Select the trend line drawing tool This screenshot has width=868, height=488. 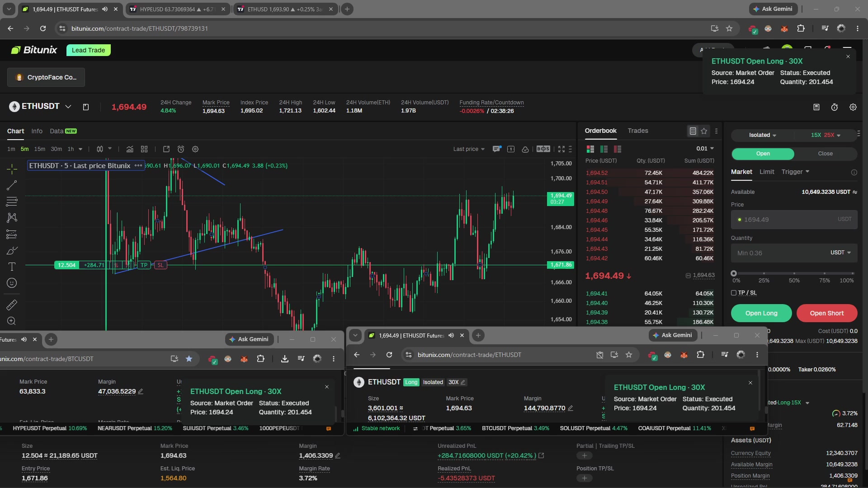click(12, 185)
